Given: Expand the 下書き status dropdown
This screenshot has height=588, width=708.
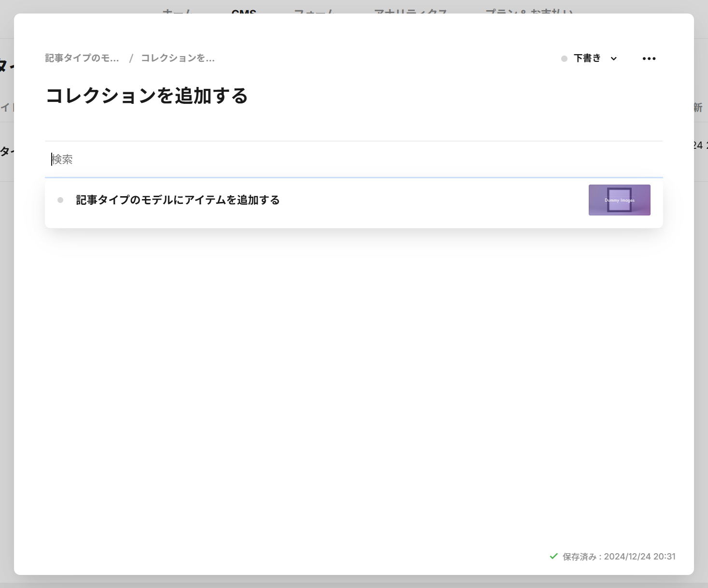Looking at the screenshot, I should (589, 58).
